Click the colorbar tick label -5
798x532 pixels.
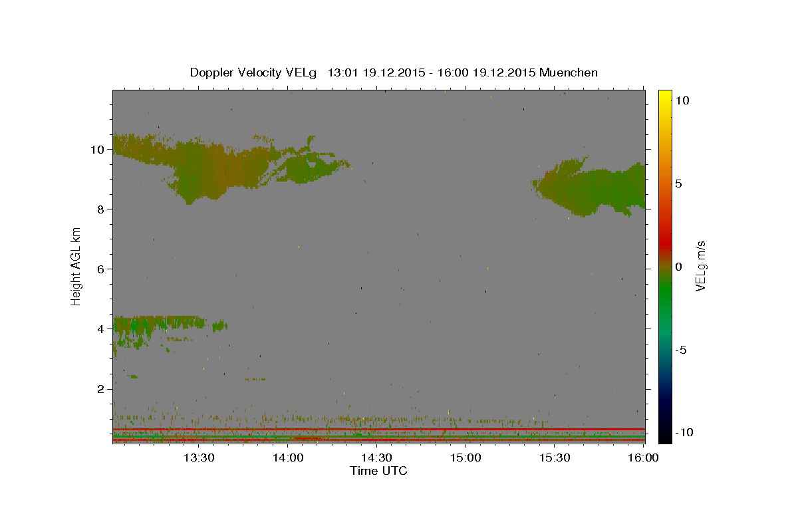coord(681,350)
